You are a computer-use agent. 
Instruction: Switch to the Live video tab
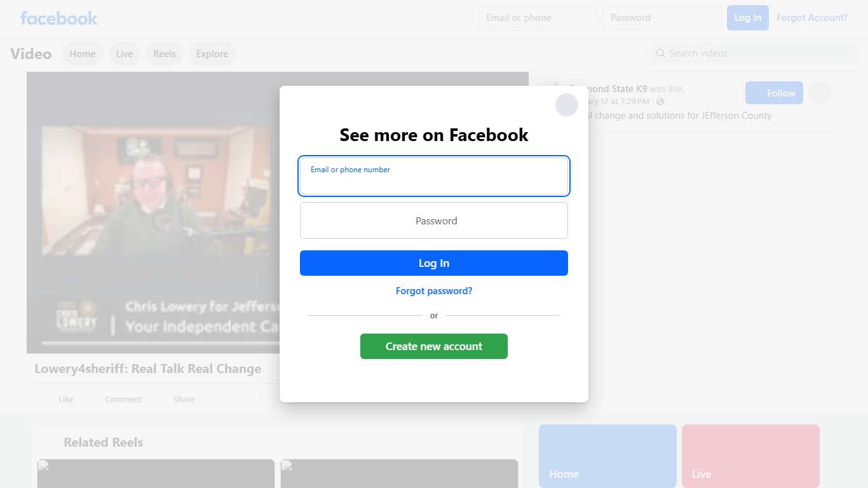pyautogui.click(x=125, y=54)
